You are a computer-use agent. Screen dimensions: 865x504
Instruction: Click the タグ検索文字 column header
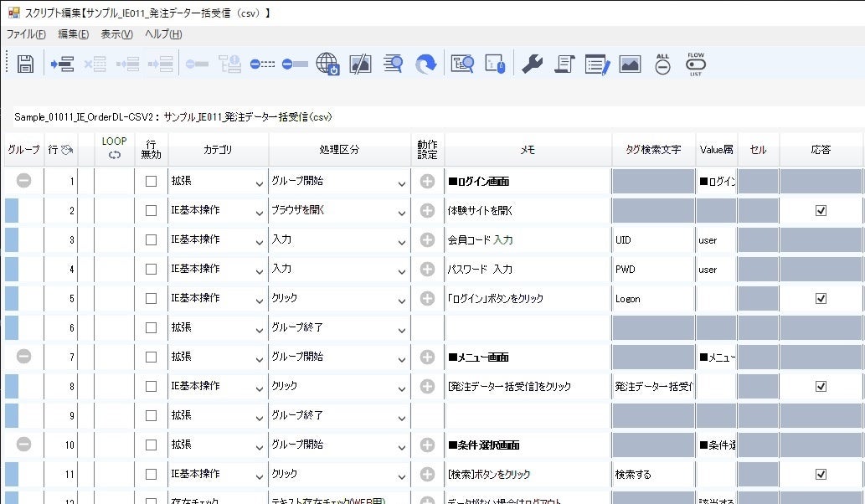[x=653, y=149]
